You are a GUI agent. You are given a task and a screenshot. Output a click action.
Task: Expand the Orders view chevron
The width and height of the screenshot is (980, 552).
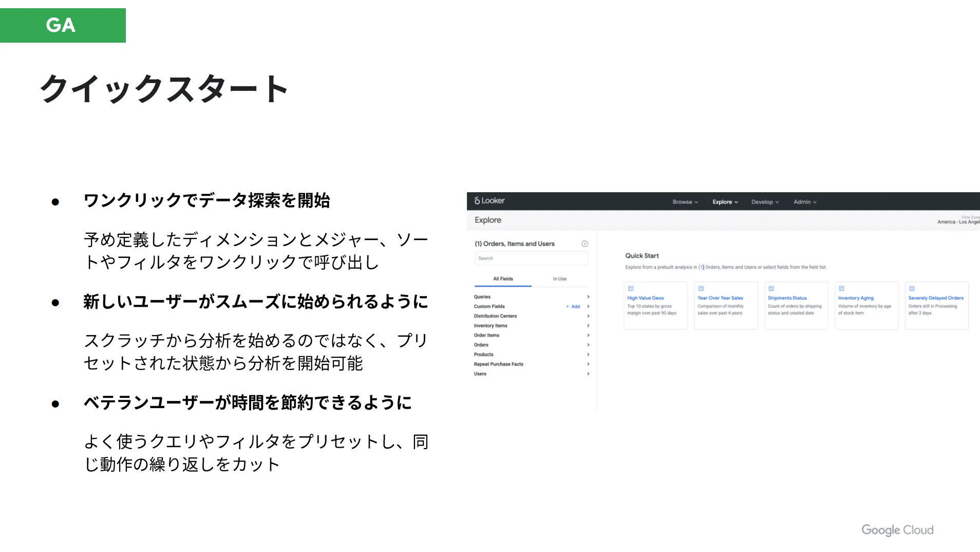588,345
